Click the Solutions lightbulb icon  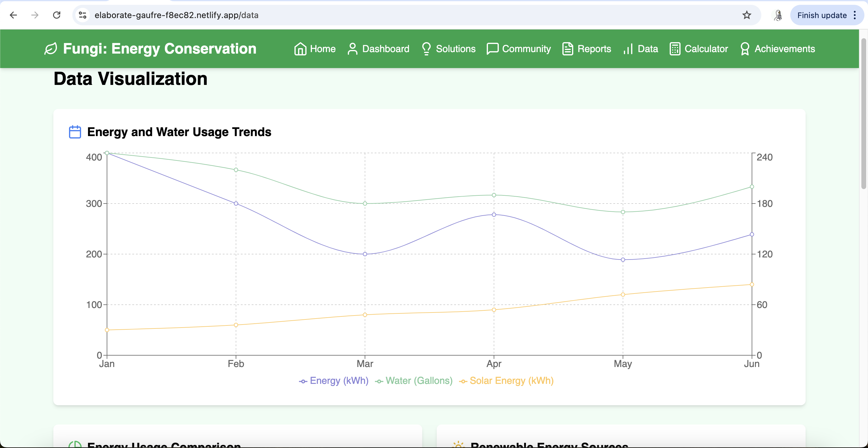click(x=426, y=49)
